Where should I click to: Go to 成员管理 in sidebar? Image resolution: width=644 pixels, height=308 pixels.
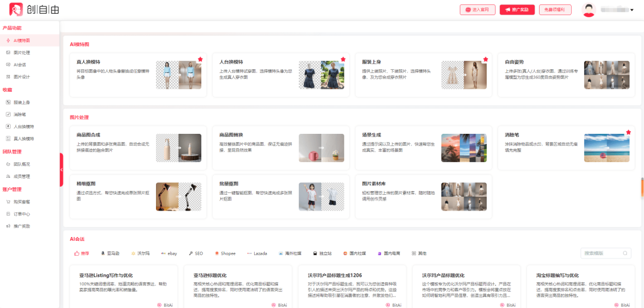pyautogui.click(x=22, y=176)
